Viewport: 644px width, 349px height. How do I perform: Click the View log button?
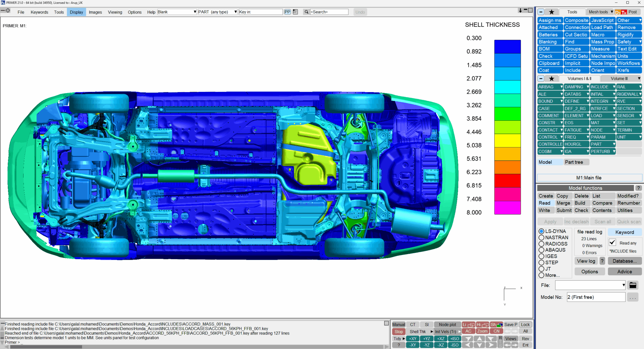586,261
